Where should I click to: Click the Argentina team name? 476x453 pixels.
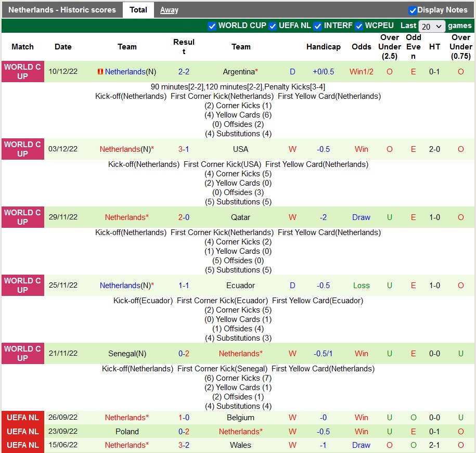pyautogui.click(x=239, y=72)
